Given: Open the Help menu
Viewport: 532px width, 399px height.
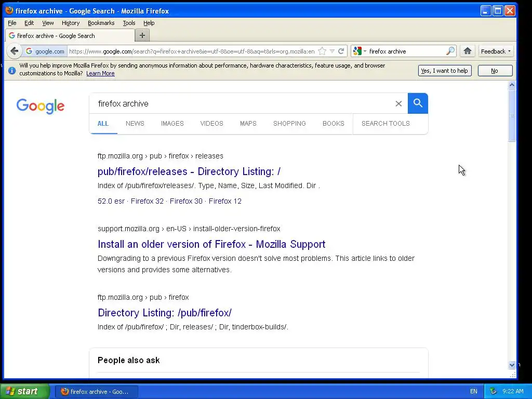Looking at the screenshot, I should click(x=149, y=23).
